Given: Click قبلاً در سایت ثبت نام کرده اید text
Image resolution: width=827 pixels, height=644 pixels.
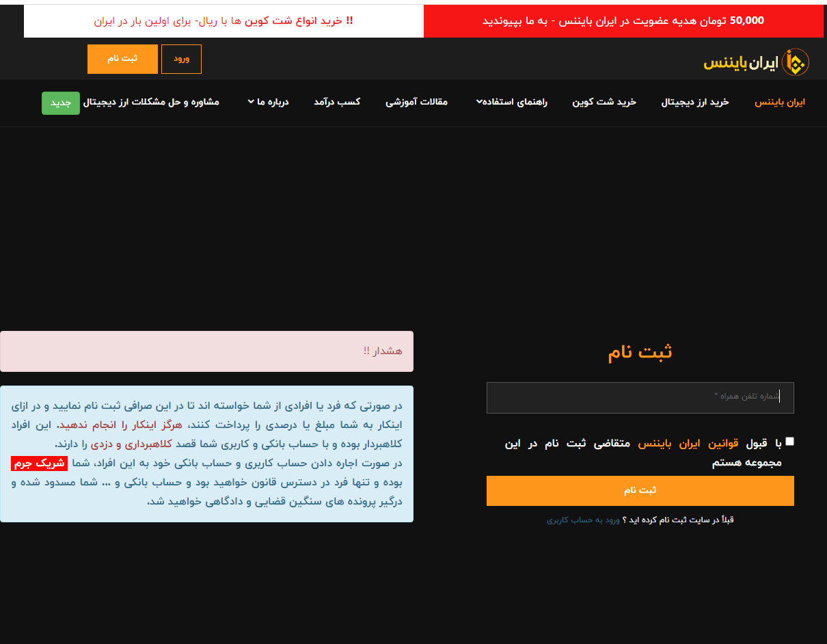Looking at the screenshot, I should tap(677, 520).
